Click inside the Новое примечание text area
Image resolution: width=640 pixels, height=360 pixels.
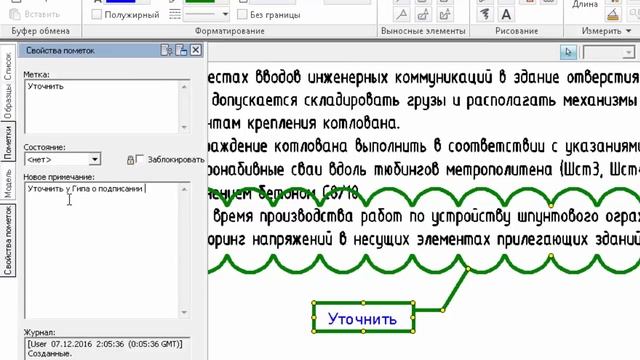click(102, 250)
